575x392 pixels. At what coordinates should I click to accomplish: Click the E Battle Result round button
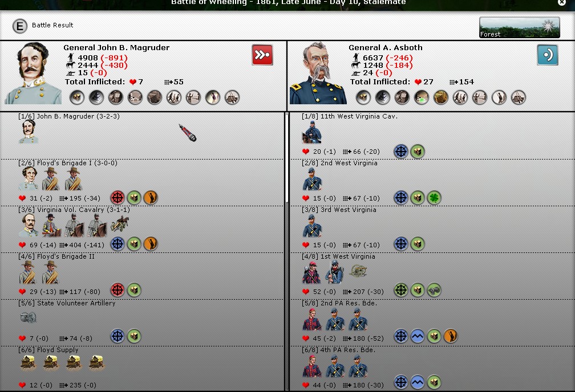20,26
